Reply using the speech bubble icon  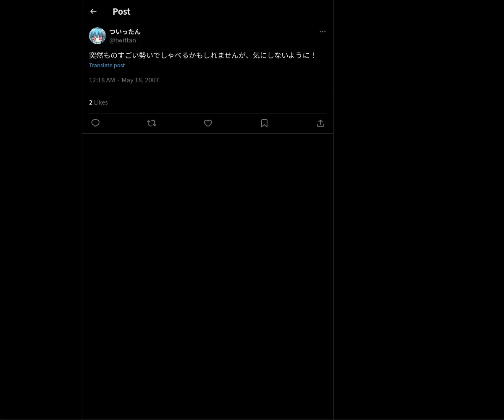(95, 123)
